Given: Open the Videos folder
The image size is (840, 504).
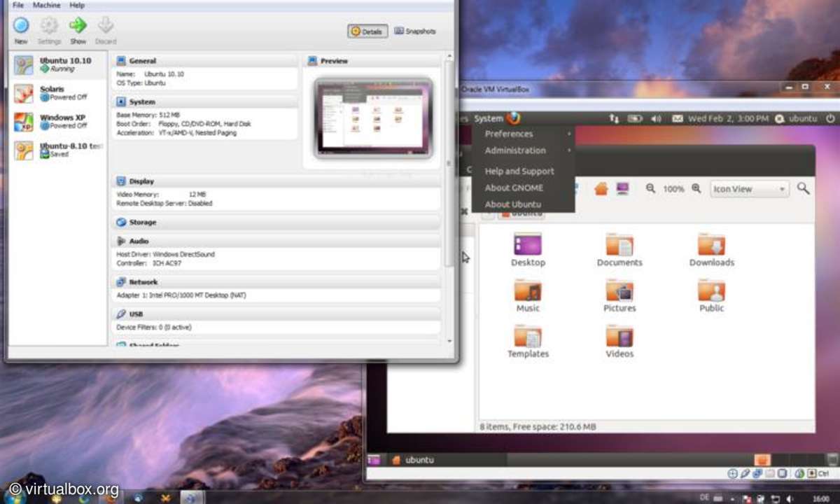Looking at the screenshot, I should [x=619, y=342].
